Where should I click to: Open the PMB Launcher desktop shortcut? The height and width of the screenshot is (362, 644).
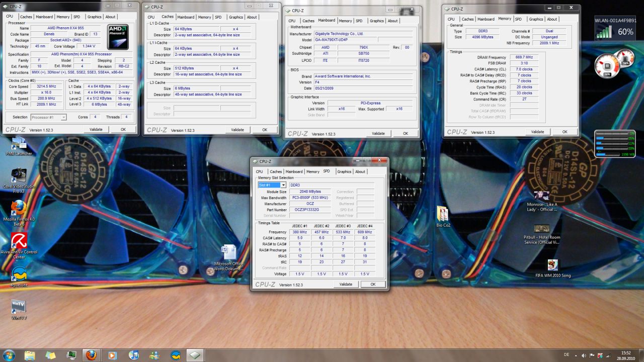coord(19,146)
